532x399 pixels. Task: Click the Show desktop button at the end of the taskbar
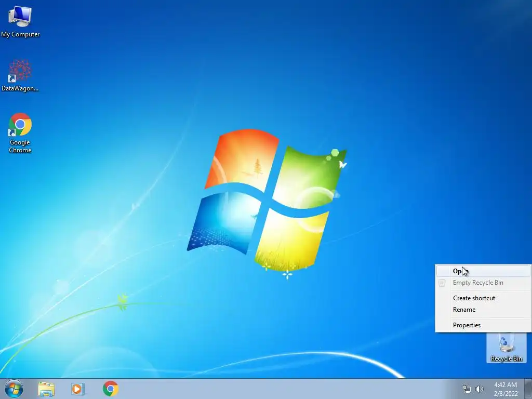click(528, 389)
